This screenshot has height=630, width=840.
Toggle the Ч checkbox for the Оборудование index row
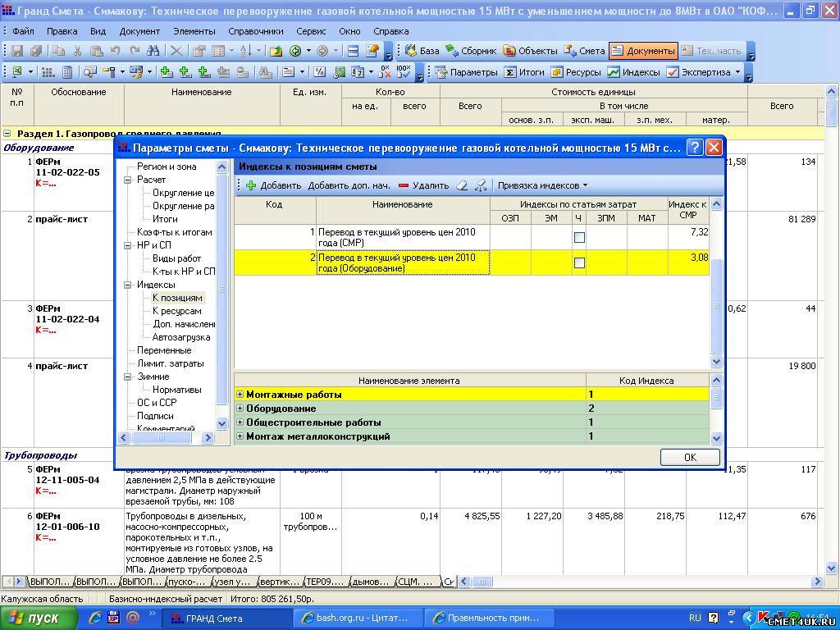[579, 263]
